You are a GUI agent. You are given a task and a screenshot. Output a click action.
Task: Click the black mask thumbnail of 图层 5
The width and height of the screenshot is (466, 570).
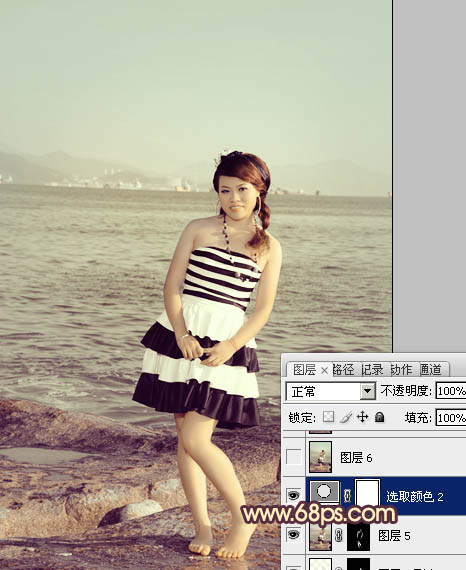(358, 537)
